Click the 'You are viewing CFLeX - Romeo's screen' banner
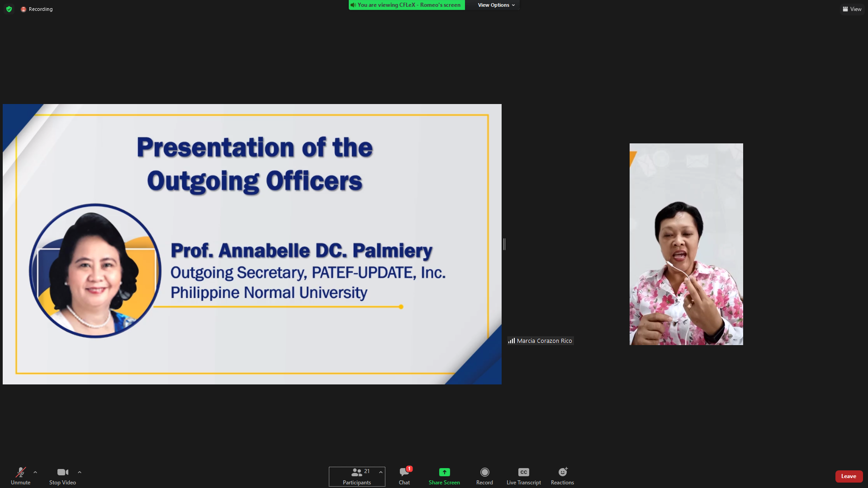Image resolution: width=868 pixels, height=488 pixels. (x=406, y=5)
